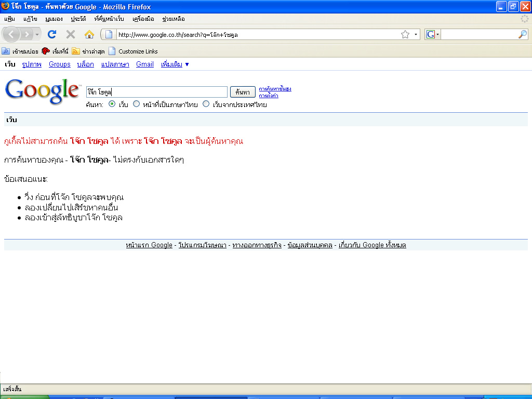532x399 pixels.
Task: Open the โปรแกรมโฆษณา footer link
Action: pyautogui.click(x=203, y=245)
